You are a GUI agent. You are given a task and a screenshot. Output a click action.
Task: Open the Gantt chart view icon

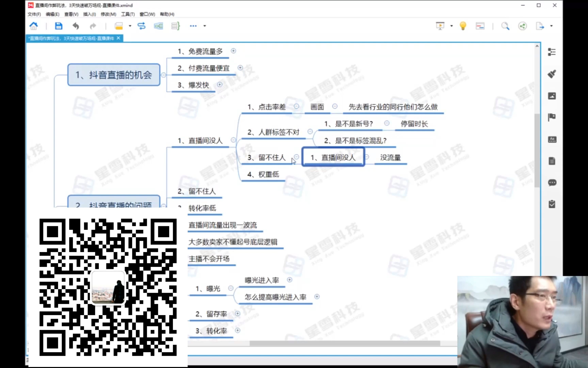[480, 26]
